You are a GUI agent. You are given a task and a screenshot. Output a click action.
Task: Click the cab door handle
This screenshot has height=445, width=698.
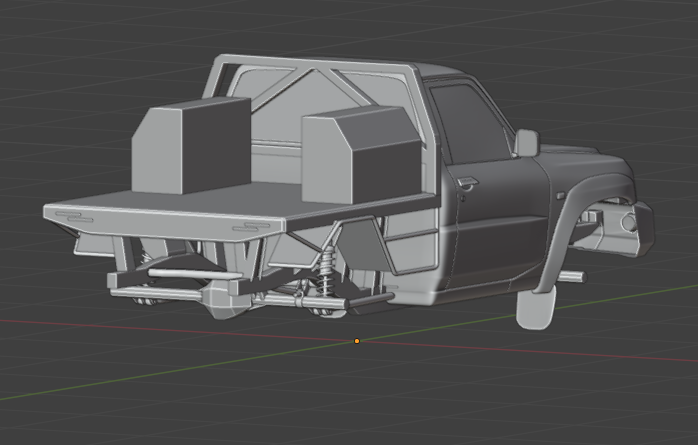466,183
